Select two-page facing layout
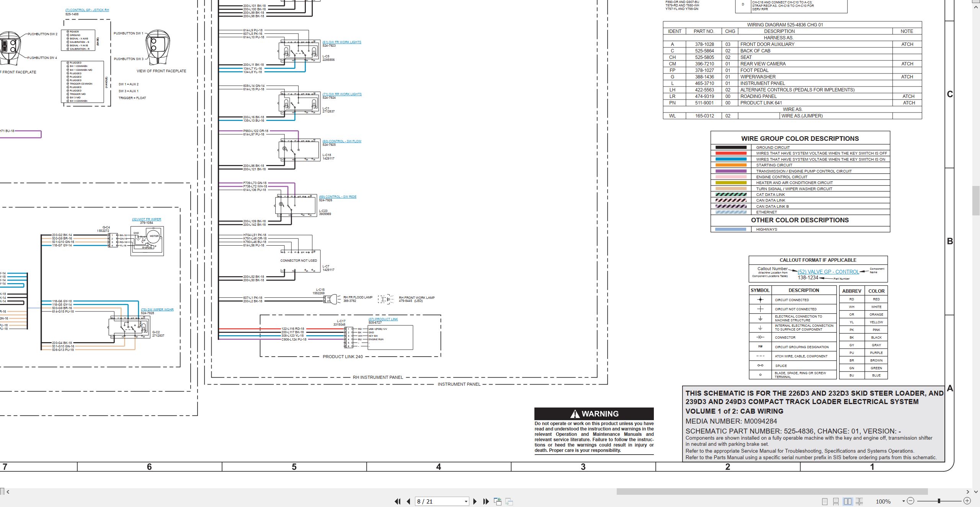This screenshot has height=507, width=980. click(x=848, y=501)
